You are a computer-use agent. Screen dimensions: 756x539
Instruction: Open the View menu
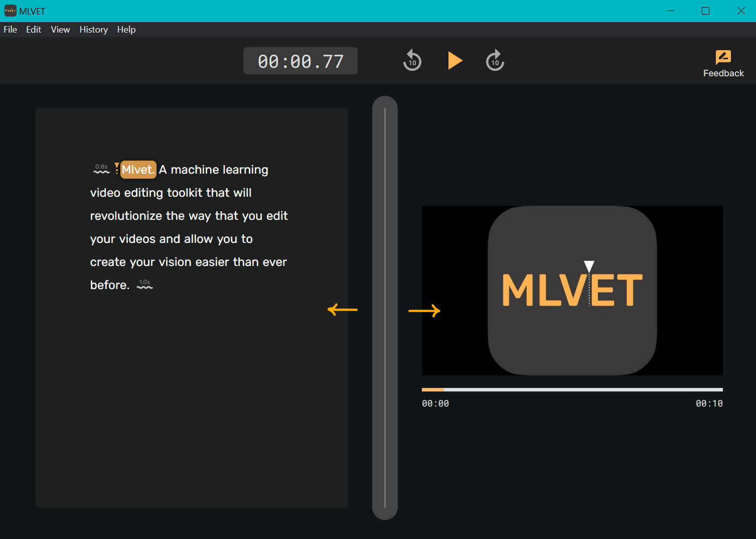tap(60, 30)
